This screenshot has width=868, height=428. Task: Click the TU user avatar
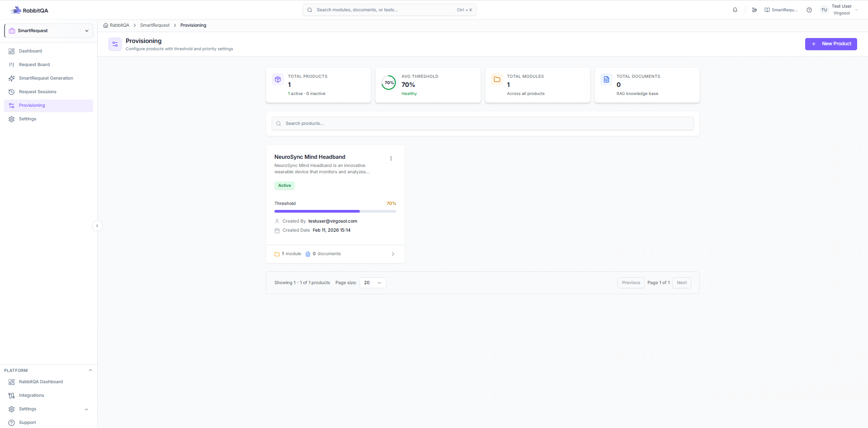tap(824, 10)
